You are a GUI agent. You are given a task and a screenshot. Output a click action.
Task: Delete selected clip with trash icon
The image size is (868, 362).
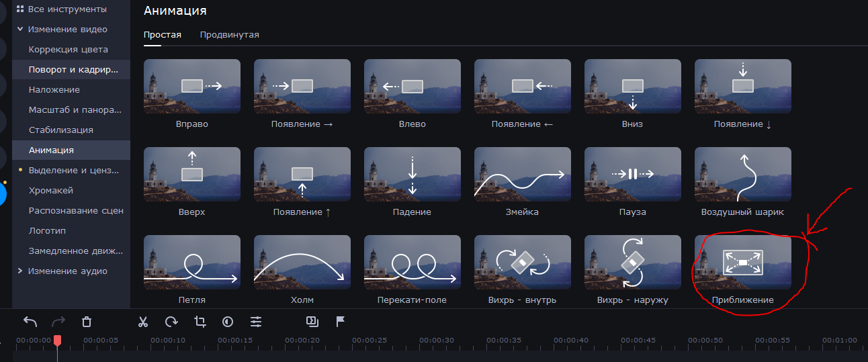[87, 322]
